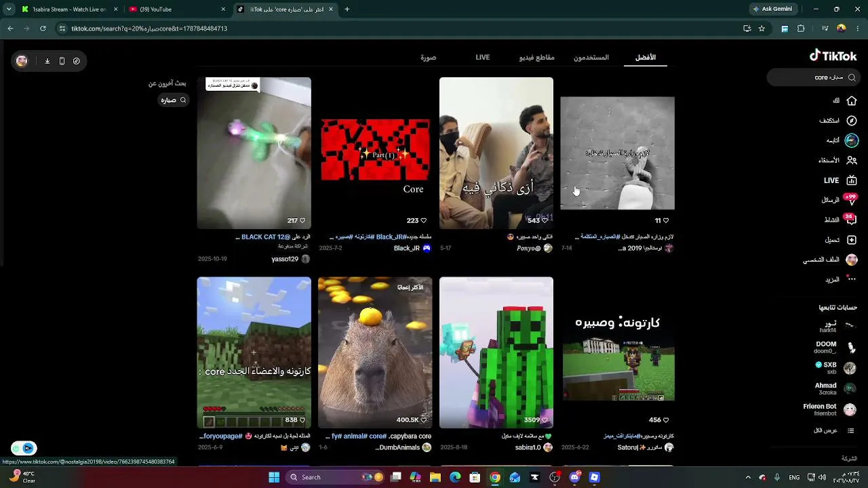Screen dimensions: 868x488
Task: Switch to the 1sabira Stream browser tab
Action: pyautogui.click(x=70, y=9)
